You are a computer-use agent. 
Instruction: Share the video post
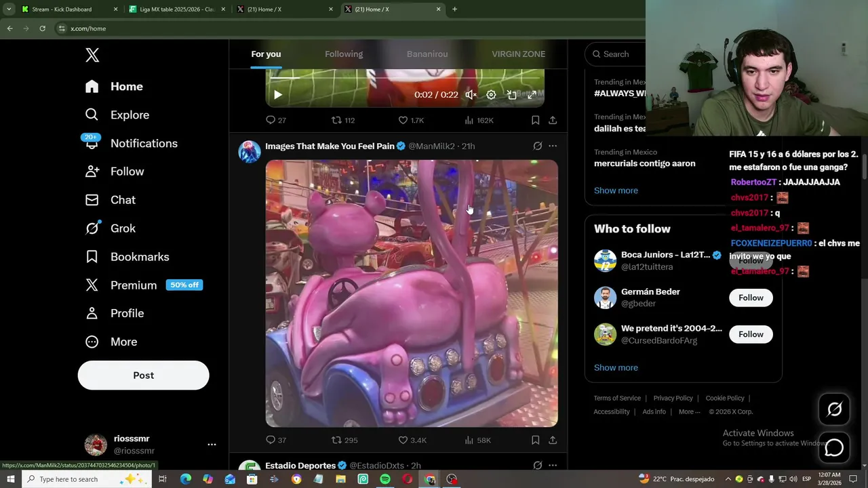(553, 120)
